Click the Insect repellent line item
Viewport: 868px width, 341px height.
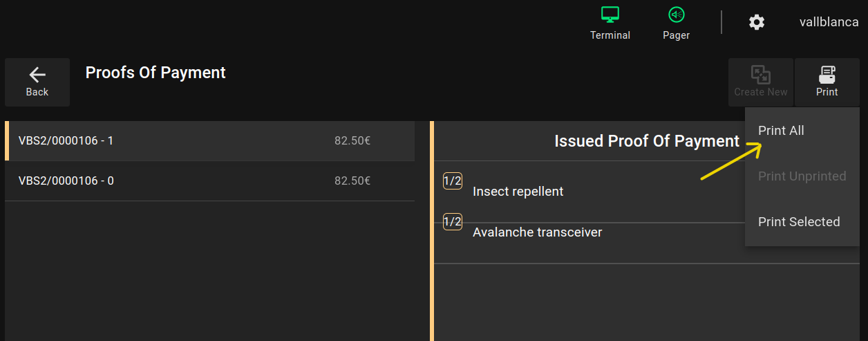point(518,192)
